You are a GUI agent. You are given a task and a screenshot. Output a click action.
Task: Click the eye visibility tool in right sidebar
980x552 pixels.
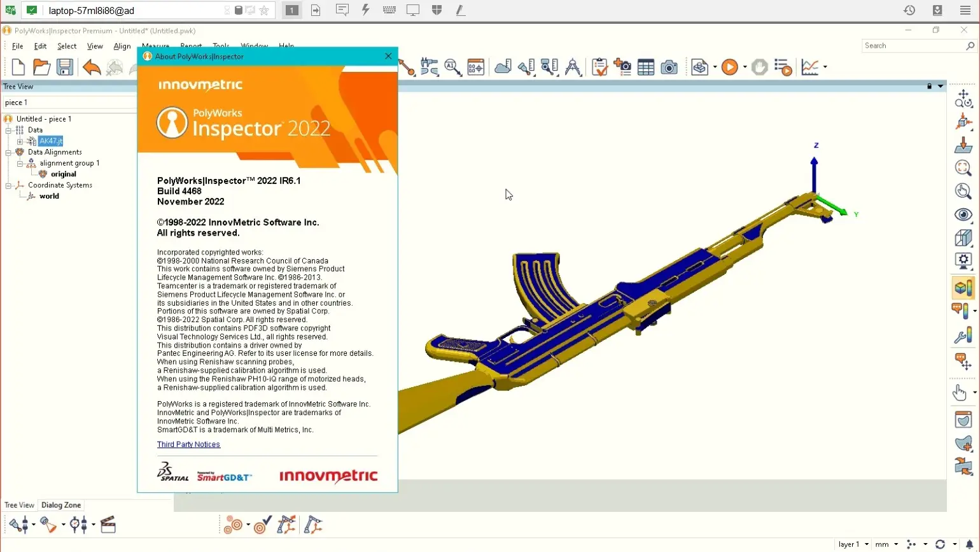click(x=963, y=215)
